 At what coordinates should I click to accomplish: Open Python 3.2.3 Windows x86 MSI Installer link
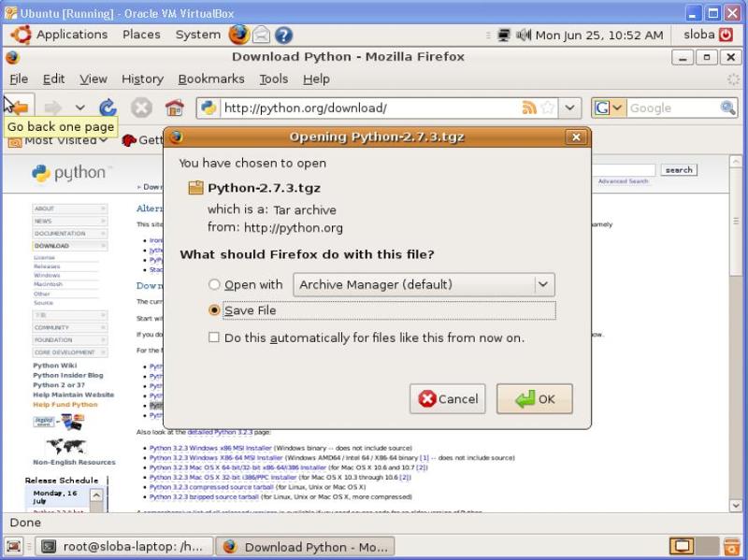[210, 448]
